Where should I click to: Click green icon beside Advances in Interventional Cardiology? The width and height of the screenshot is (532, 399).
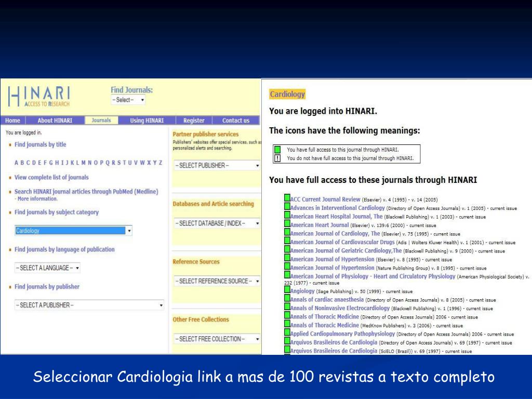point(287,207)
